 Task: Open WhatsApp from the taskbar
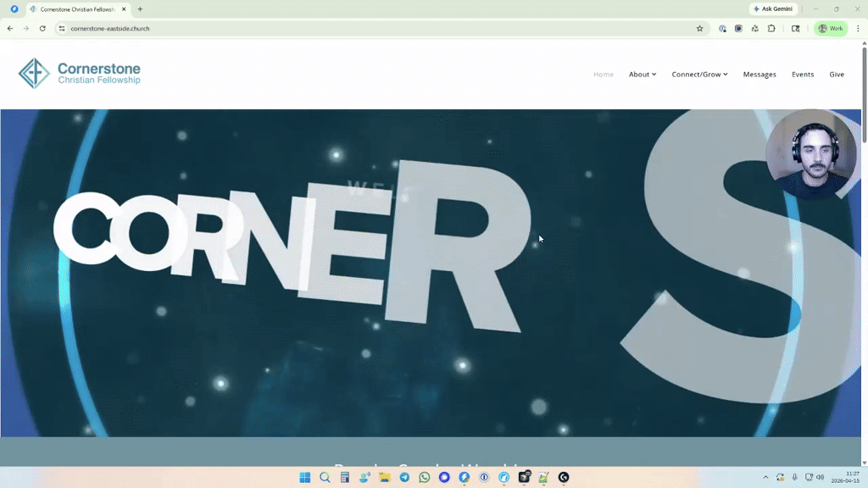[425, 477]
